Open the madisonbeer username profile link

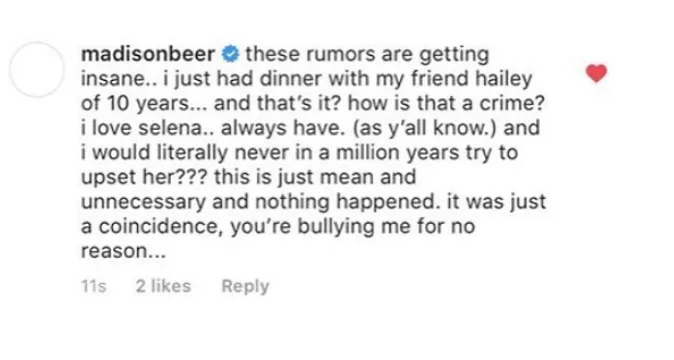[148, 54]
